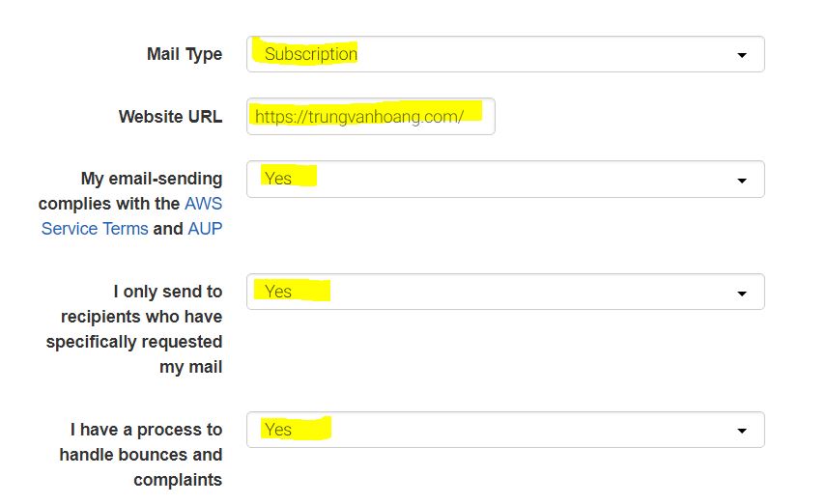The image size is (827, 504).
Task: Click the arrow on the requested-mail recipients dropdown
Action: click(741, 293)
